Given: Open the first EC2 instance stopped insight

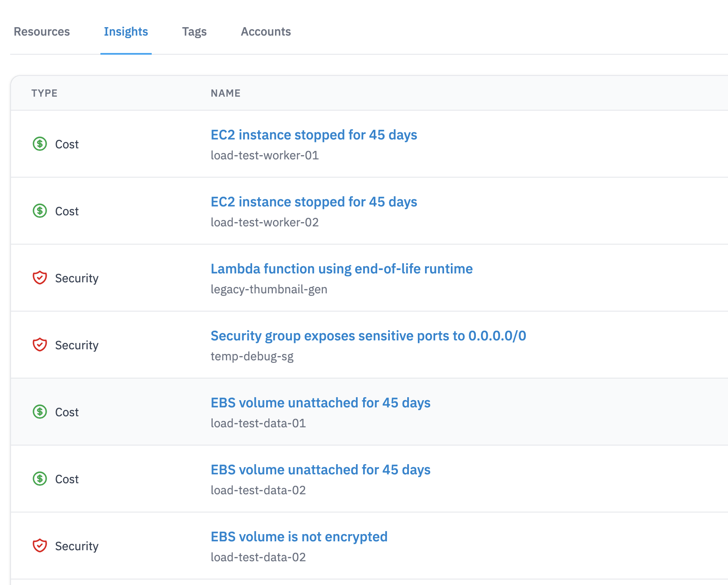Looking at the screenshot, I should [314, 135].
